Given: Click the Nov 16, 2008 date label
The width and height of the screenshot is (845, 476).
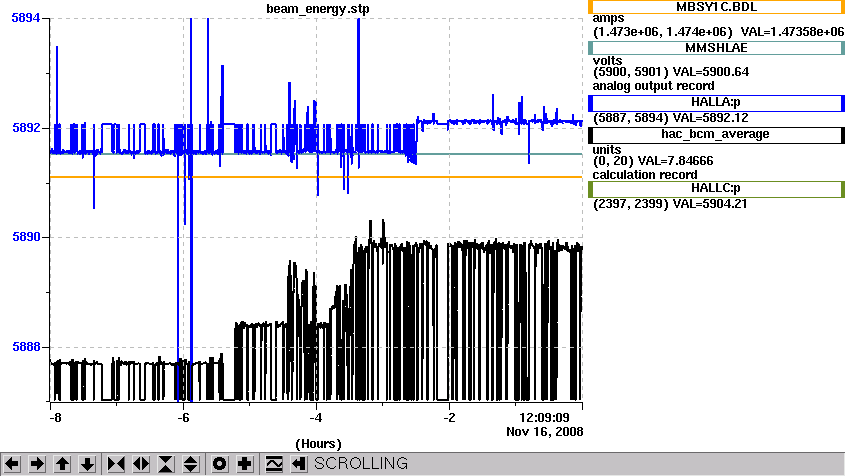Looking at the screenshot, I should [544, 432].
